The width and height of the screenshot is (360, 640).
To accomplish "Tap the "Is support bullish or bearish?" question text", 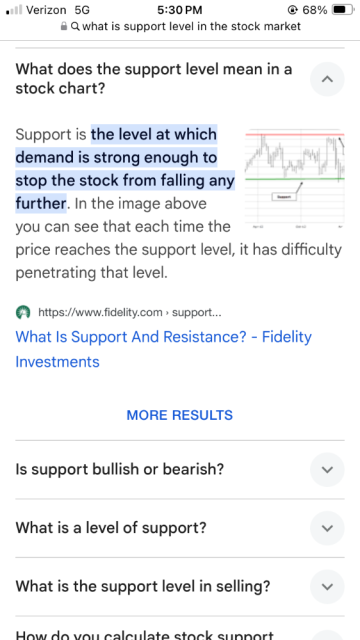I will coord(120,469).
